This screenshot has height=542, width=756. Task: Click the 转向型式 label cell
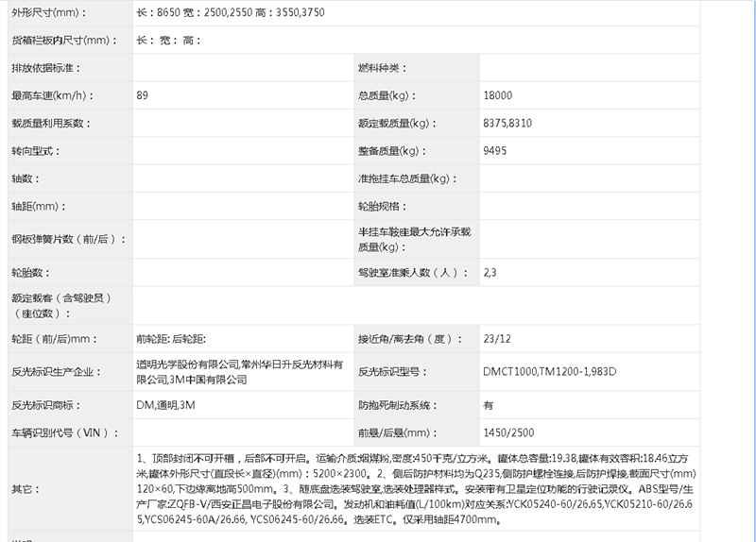point(37,150)
